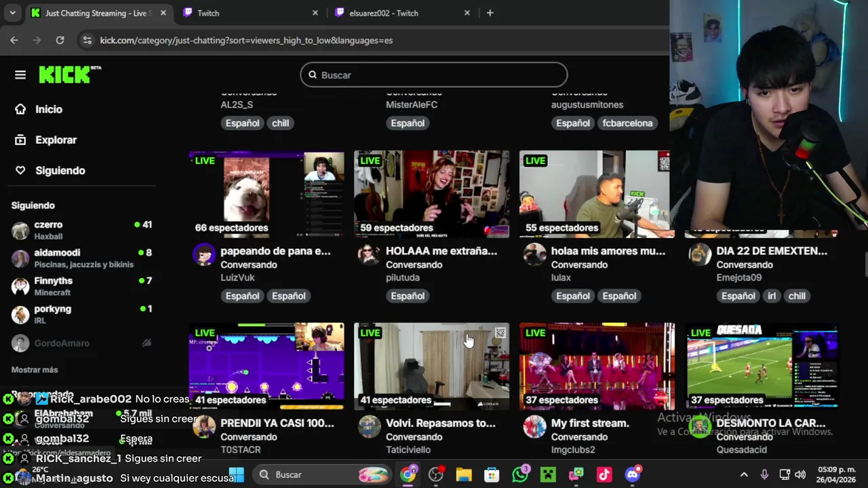Close the elsuarez002 - Twitch tab

click(467, 13)
